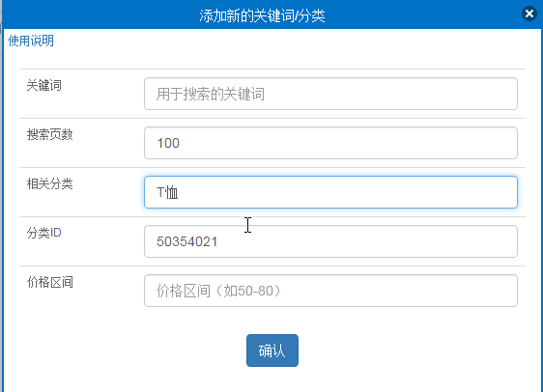This screenshot has height=392, width=543.
Task: Click the 搜索页数 field label
Action: click(x=50, y=134)
